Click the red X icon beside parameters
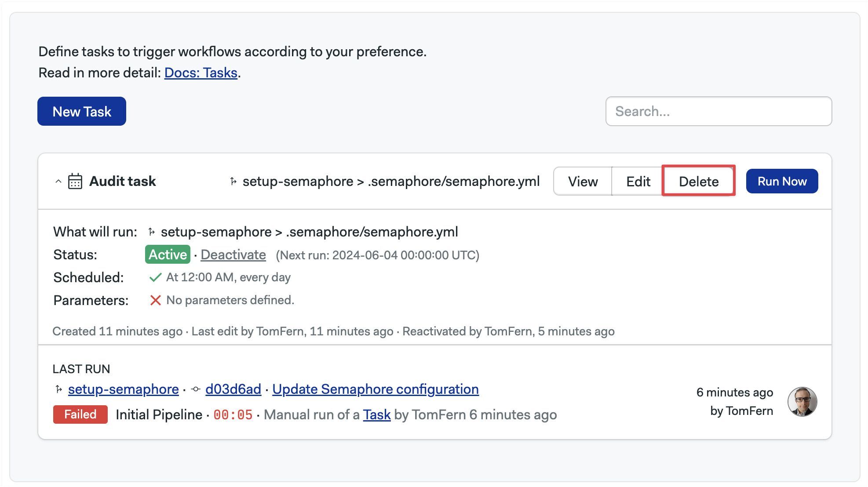The height and width of the screenshot is (487, 868). [x=155, y=300]
